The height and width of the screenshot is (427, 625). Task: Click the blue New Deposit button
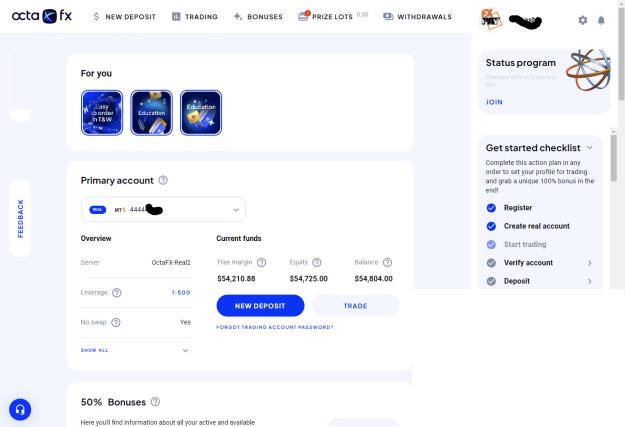point(260,306)
